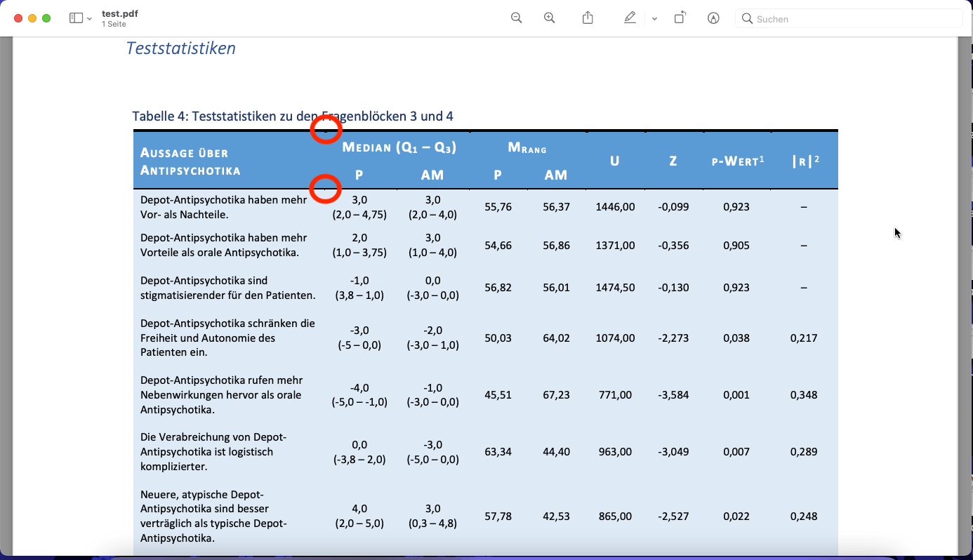Click the mean rank 63,34

tap(498, 452)
